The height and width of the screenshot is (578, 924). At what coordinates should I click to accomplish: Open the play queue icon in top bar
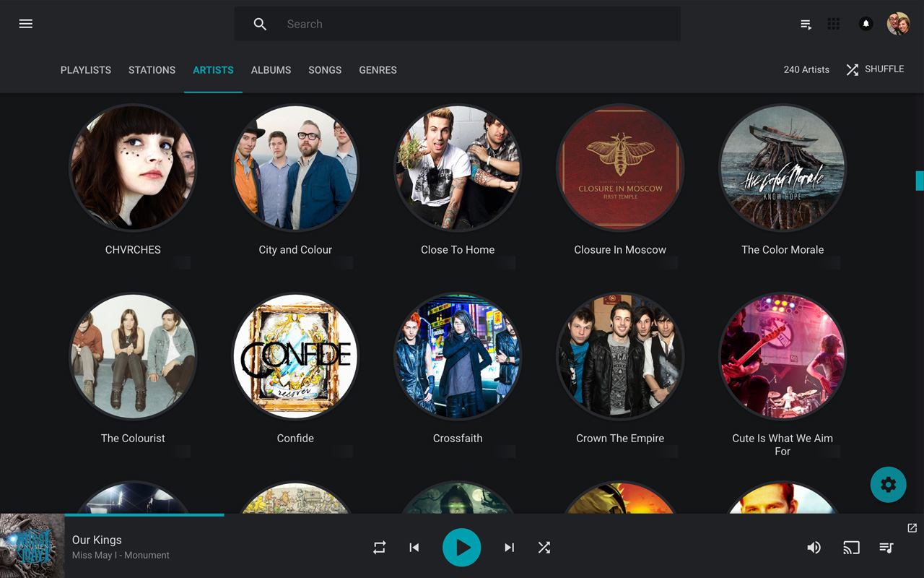click(x=806, y=24)
